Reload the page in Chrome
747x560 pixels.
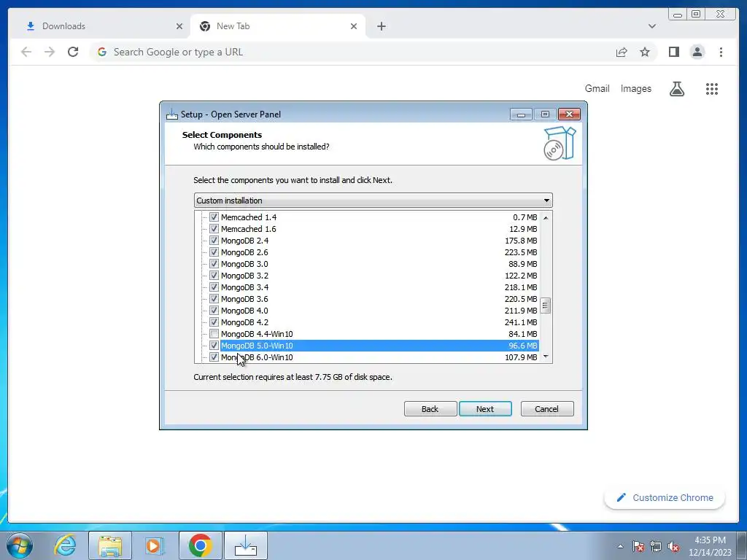pos(73,52)
